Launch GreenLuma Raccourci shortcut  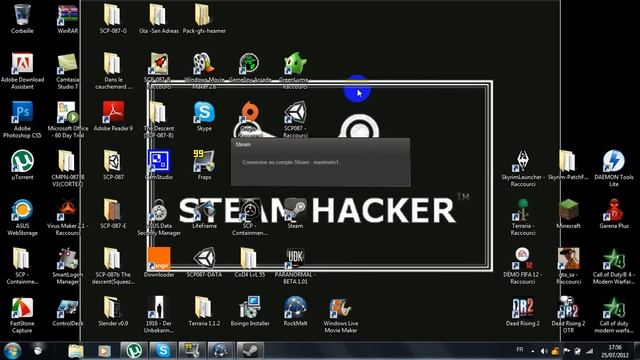295,71
